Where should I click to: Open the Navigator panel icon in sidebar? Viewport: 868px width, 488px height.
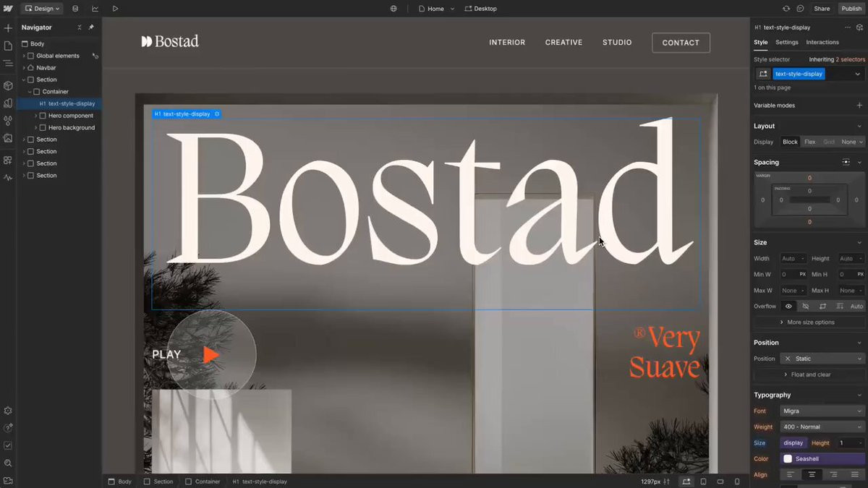(x=8, y=64)
